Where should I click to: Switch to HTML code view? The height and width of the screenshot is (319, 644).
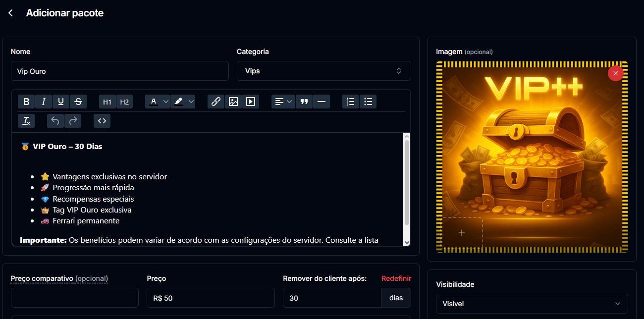pyautogui.click(x=102, y=121)
